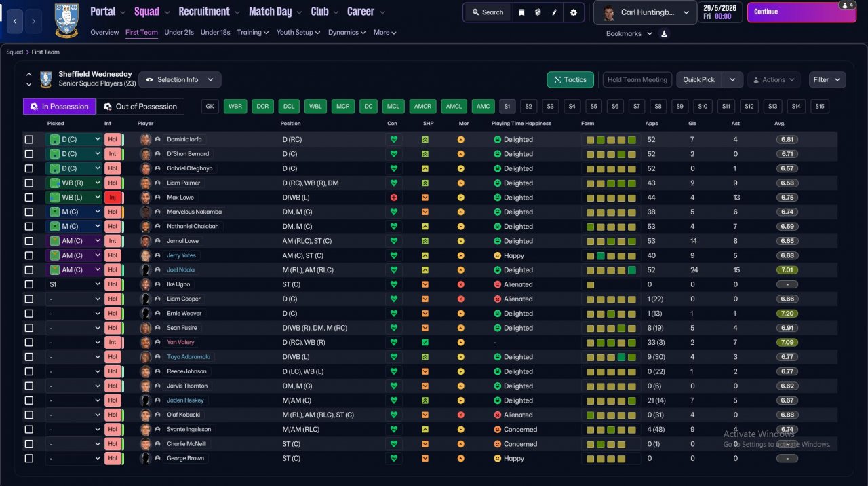Go forward with the right arrow navigation button
Image resolution: width=868 pixels, height=486 pixels.
point(33,21)
